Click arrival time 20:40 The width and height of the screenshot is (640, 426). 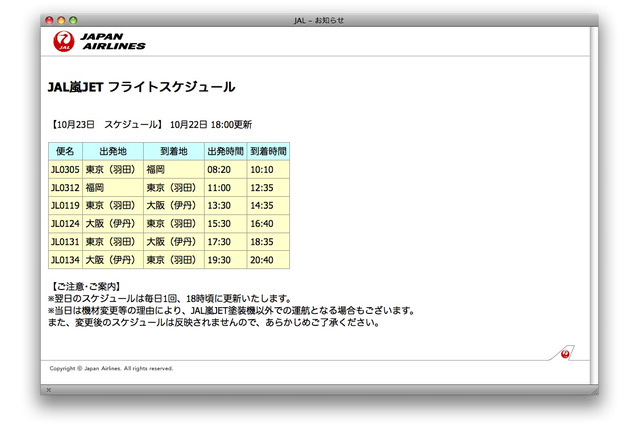click(262, 260)
